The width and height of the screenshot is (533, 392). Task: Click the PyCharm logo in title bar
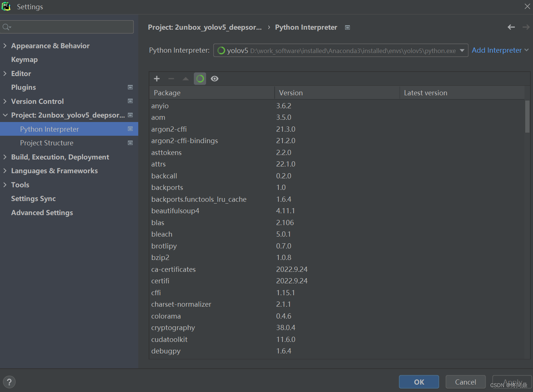pos(6,6)
